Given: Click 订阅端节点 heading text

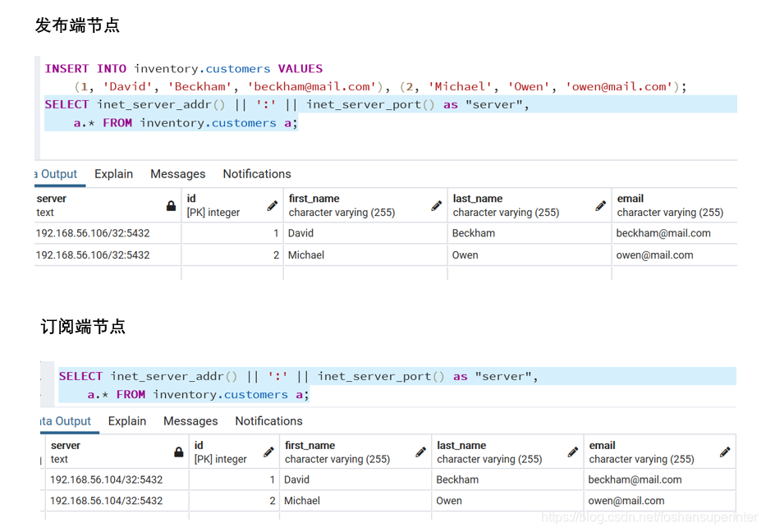Looking at the screenshot, I should (83, 326).
